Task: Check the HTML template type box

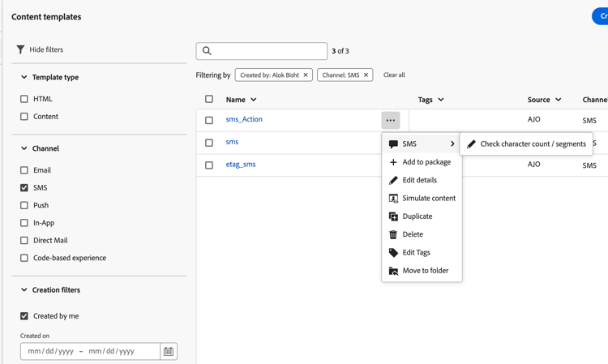Action: click(x=24, y=99)
